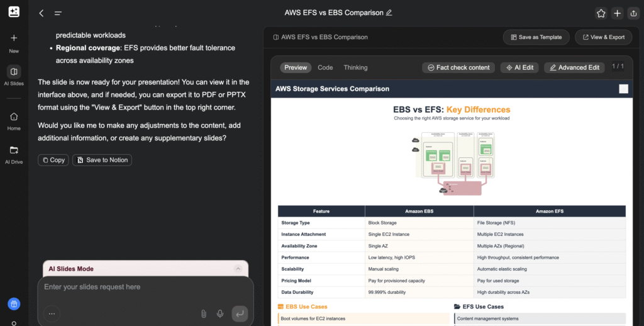Select the AWS EFS vs EBS Comparison panel title

click(325, 37)
